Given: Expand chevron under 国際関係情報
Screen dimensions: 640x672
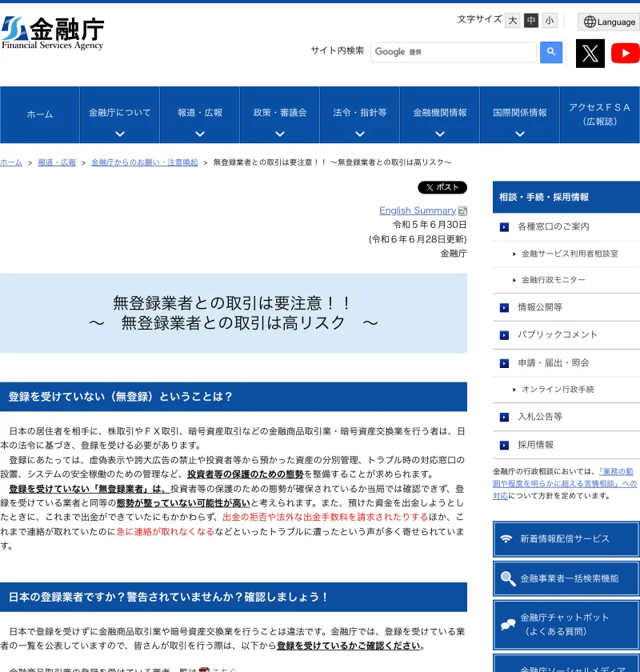Looking at the screenshot, I should (x=520, y=134).
